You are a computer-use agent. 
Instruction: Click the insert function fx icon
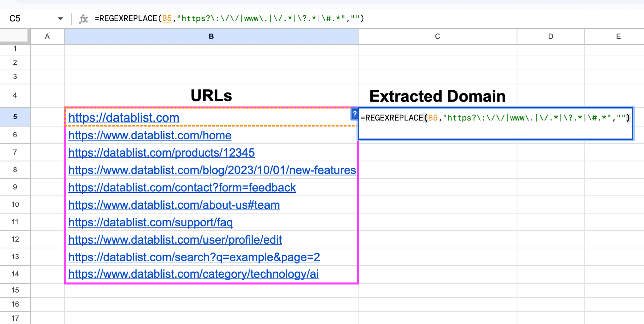(84, 18)
